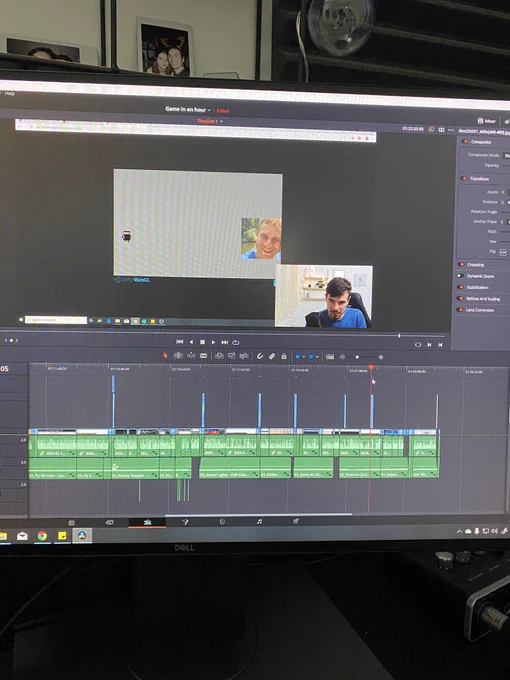Screen dimensions: 510x680
Task: Click DaVinci Resolve taskbar icon
Action: [82, 536]
